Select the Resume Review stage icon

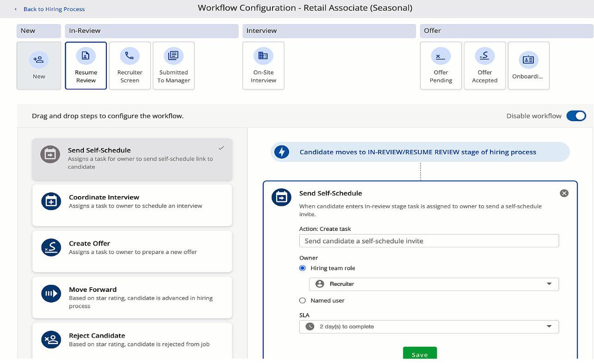point(86,56)
